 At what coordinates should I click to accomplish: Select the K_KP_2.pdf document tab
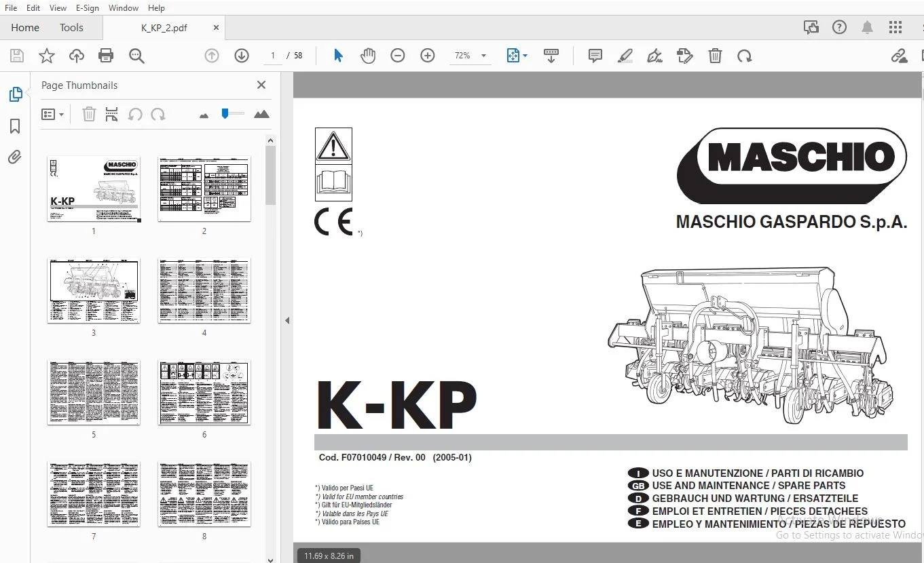coord(164,28)
